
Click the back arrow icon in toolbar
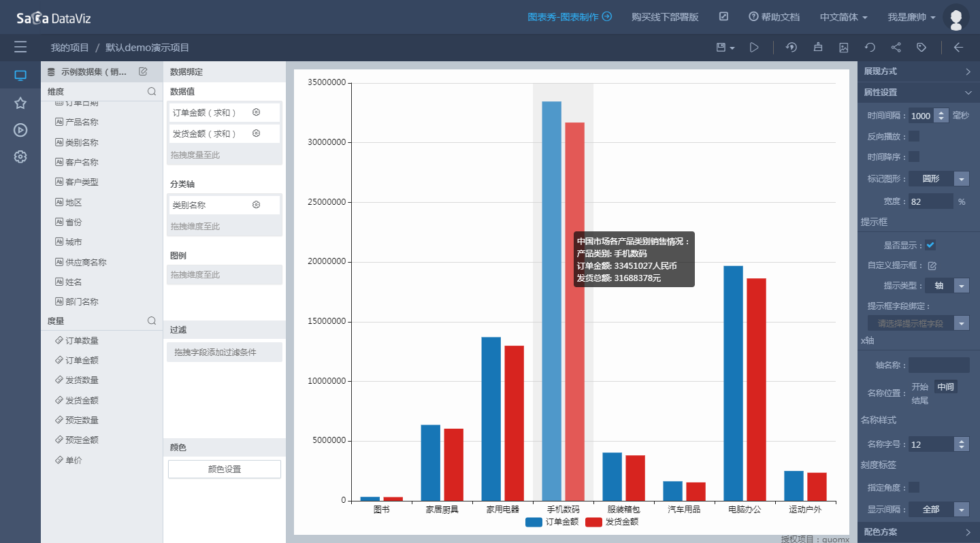point(958,48)
